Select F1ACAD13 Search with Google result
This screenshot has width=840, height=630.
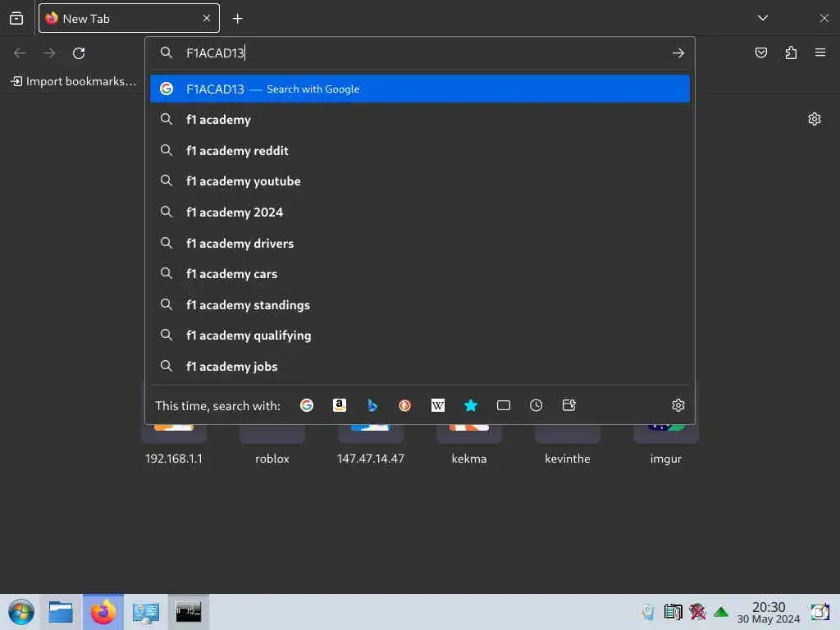419,89
